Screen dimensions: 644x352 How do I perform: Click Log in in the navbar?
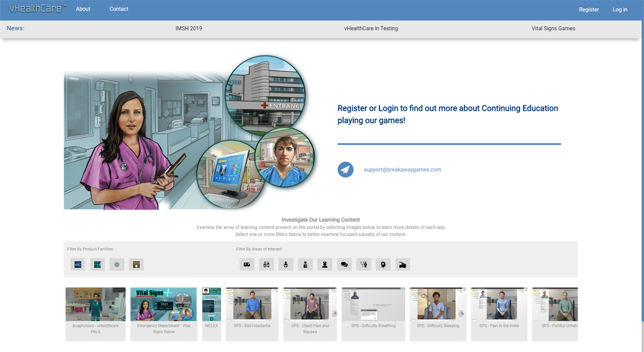pos(620,9)
